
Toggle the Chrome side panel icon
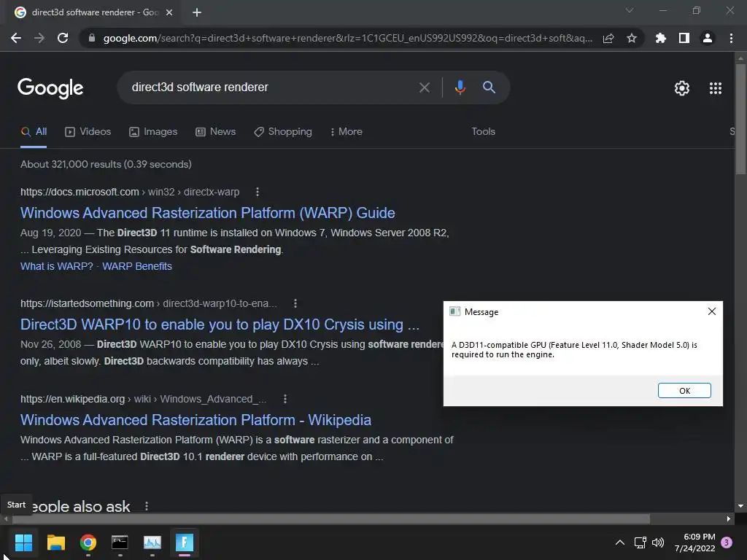tap(684, 38)
